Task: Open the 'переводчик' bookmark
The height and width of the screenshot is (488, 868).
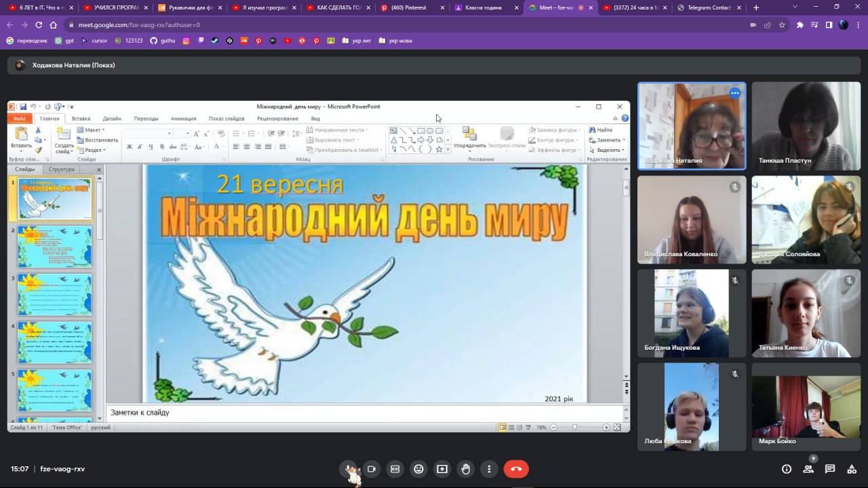Action: [x=29, y=41]
